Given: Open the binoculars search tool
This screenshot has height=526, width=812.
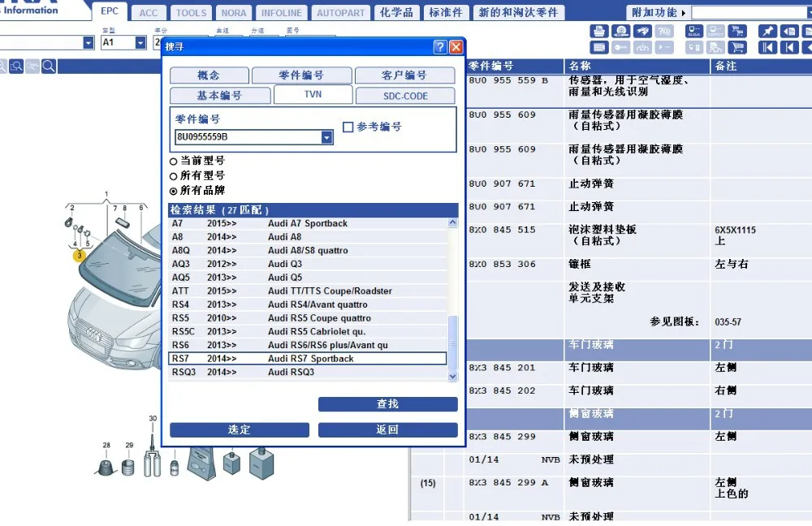Looking at the screenshot, I should [x=642, y=31].
